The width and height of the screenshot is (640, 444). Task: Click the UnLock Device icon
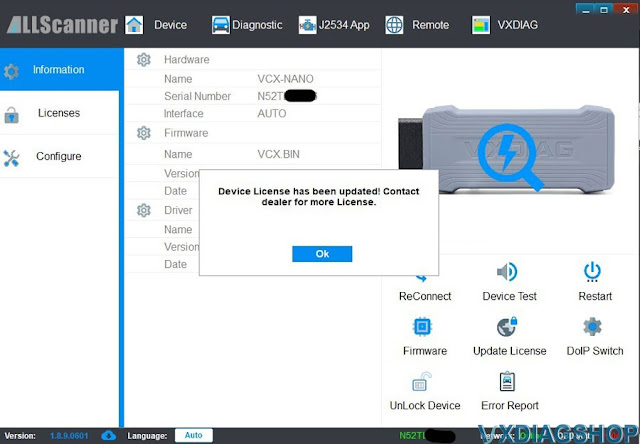[422, 382]
